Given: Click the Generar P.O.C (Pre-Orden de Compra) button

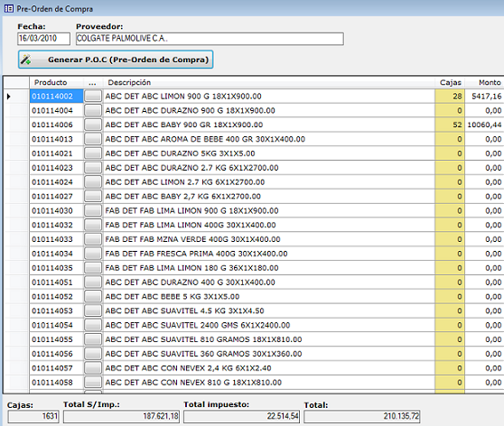Looking at the screenshot, I should point(116,60).
